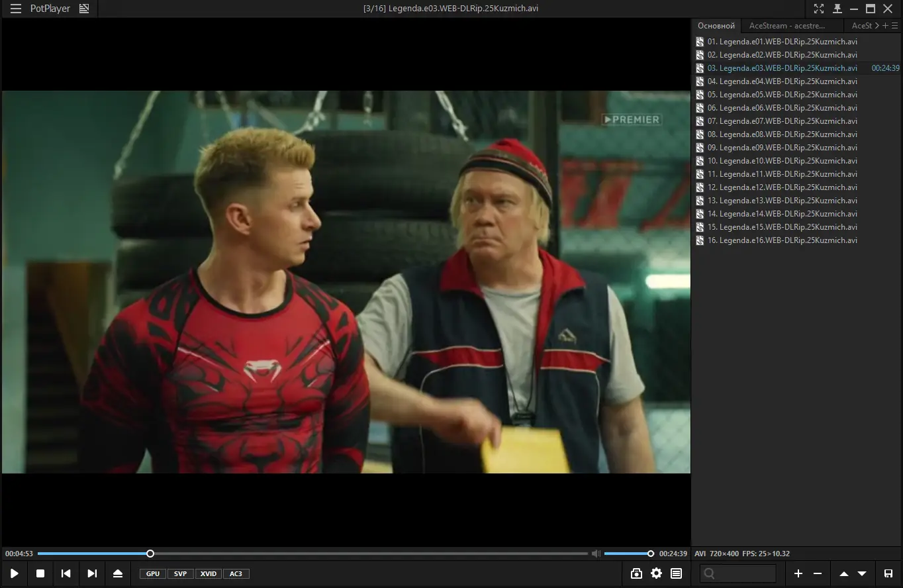Screen dimensions: 903x588
Task: Click the file icon beside 01. Legenda.e01
Action: click(x=700, y=42)
